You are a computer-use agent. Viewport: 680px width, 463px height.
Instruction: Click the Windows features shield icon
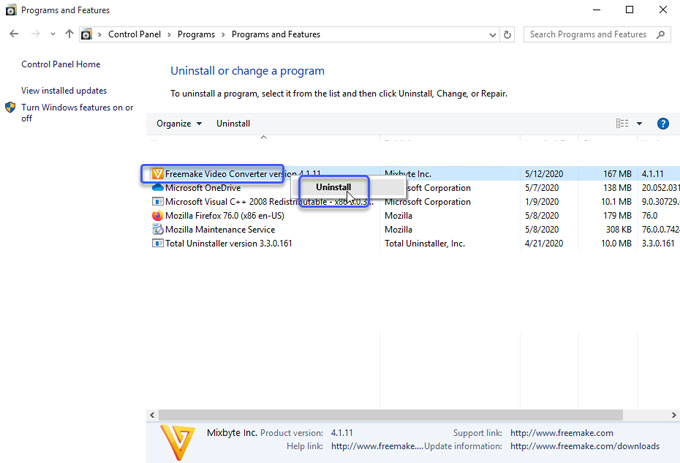pyautogui.click(x=10, y=107)
